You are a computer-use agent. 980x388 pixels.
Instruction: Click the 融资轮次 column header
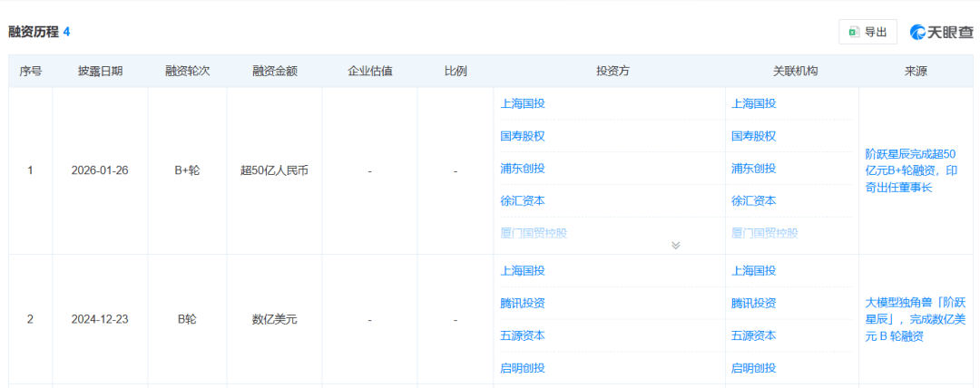pos(187,71)
